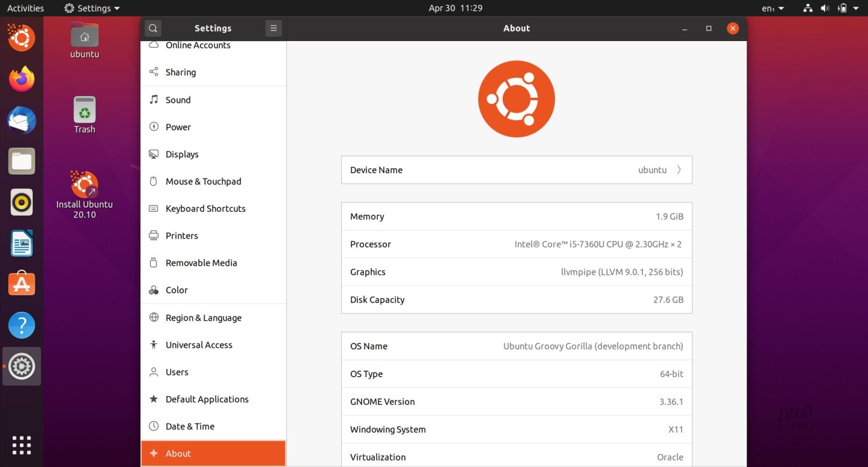This screenshot has width=868, height=467.
Task: Select the Printers icon in sidebar
Action: [154, 236]
